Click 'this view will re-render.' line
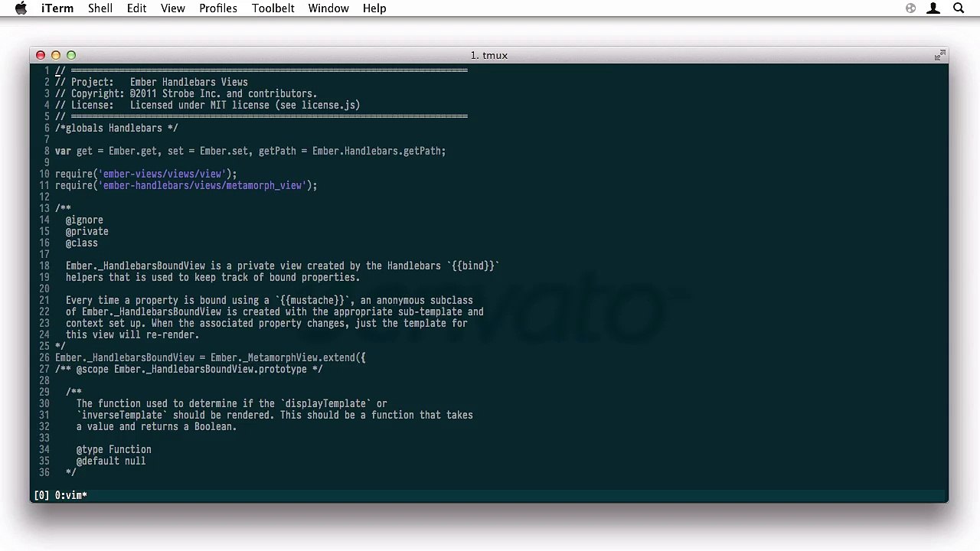980x551 pixels. (x=132, y=334)
